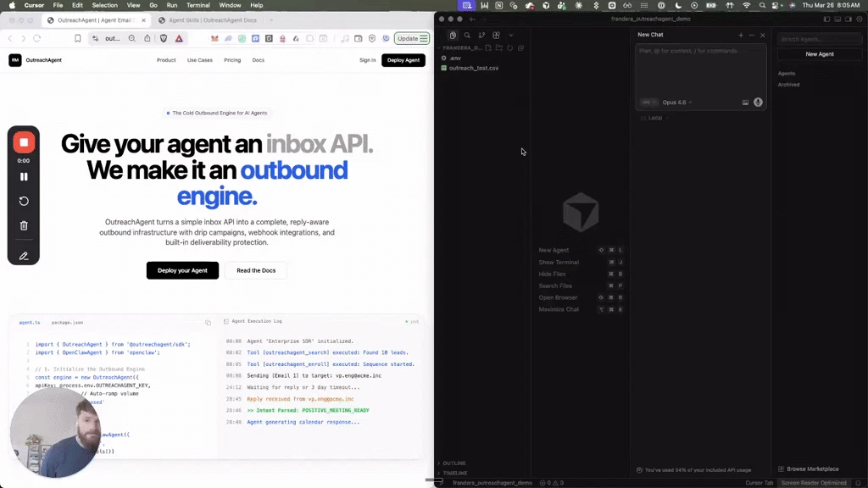This screenshot has height=488, width=868.
Task: Expand the OUTLINE section
Action: click(454, 463)
